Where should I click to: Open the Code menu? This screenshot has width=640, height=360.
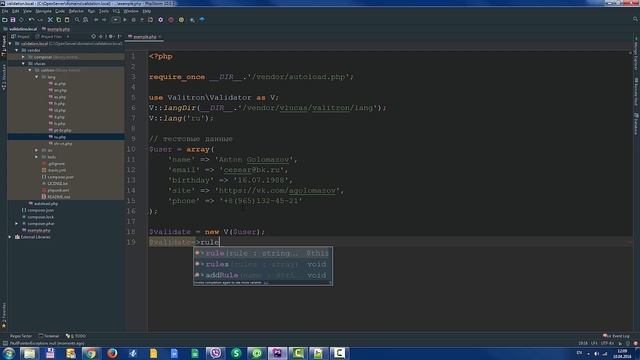point(60,11)
